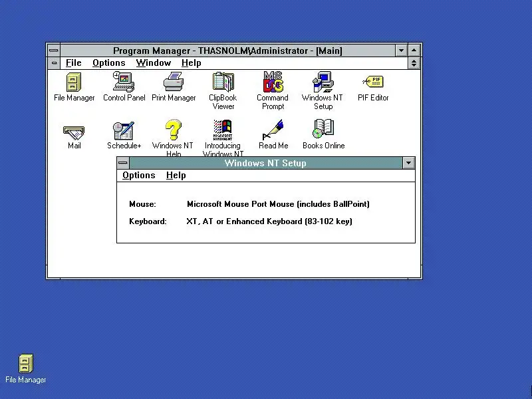The image size is (532, 399).
Task: Click the Mouse: label in Setup
Action: pyautogui.click(x=142, y=204)
